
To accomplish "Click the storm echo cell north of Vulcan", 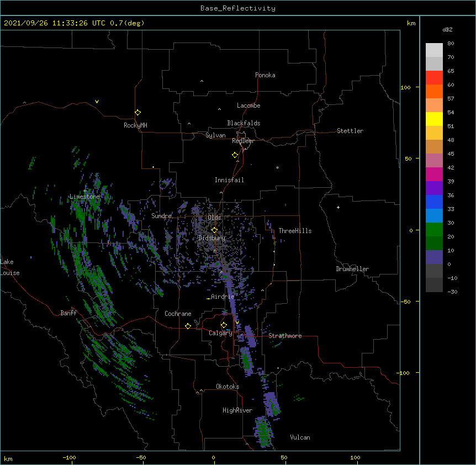I will tap(271, 404).
